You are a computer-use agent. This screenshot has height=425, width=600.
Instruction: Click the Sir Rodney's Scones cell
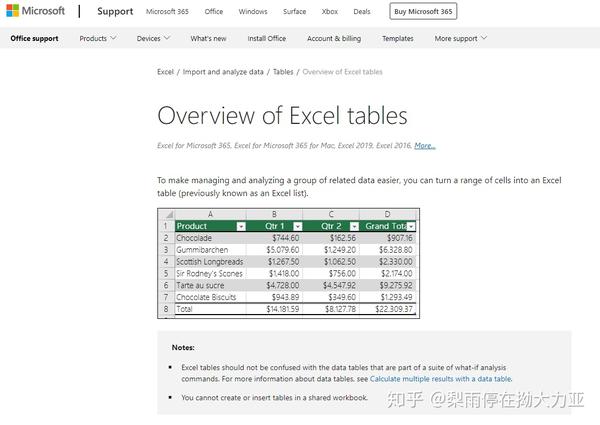point(209,274)
